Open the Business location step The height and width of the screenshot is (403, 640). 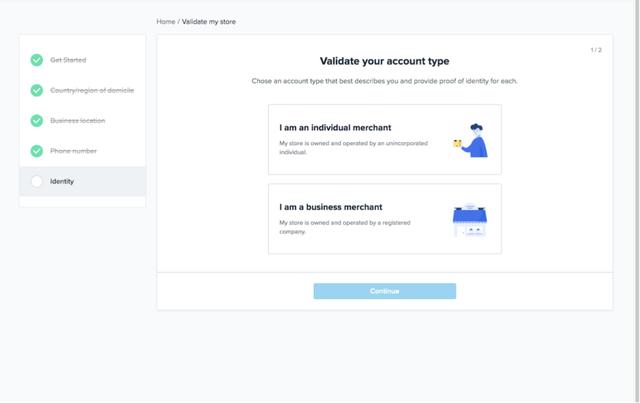82,120
